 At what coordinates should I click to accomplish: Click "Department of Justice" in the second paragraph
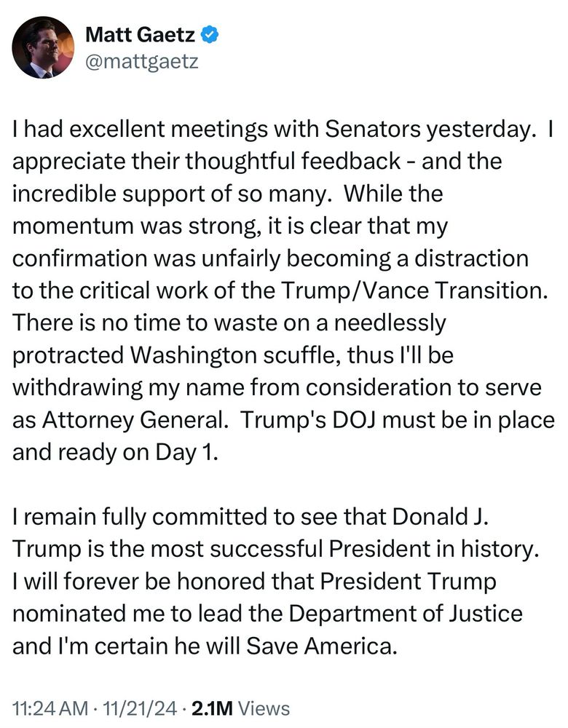(x=406, y=613)
